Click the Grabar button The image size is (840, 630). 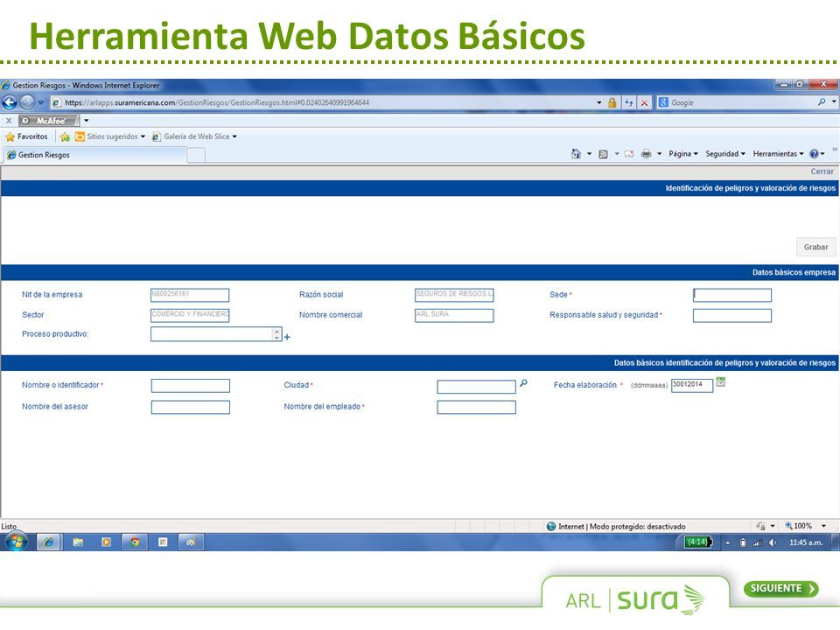point(815,247)
